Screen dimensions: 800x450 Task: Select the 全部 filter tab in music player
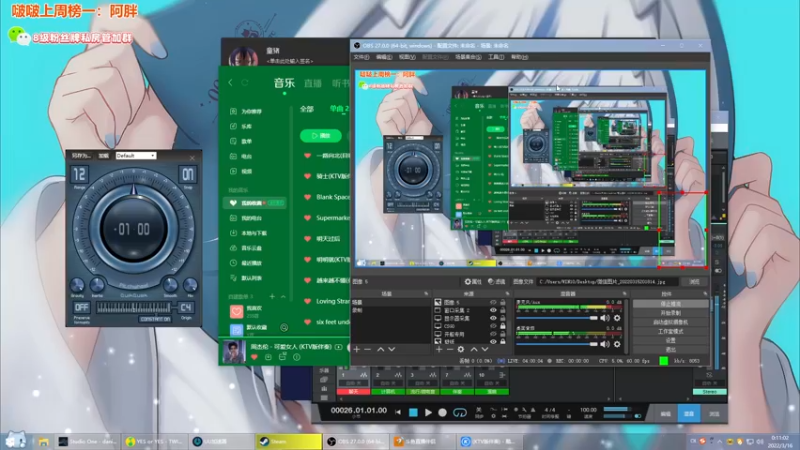[x=307, y=109]
